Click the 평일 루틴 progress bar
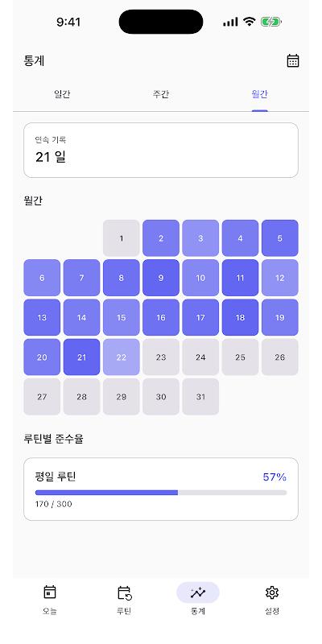This screenshot has height=644, width=322. pyautogui.click(x=161, y=493)
